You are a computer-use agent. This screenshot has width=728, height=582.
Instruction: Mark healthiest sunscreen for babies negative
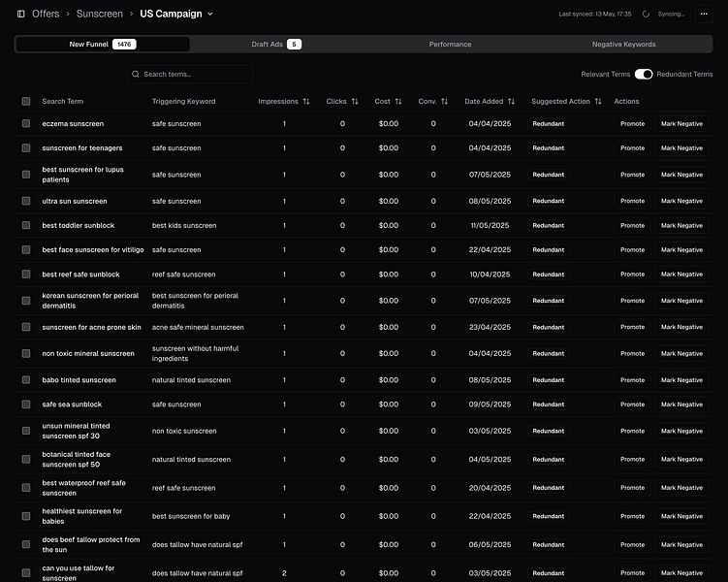681,516
